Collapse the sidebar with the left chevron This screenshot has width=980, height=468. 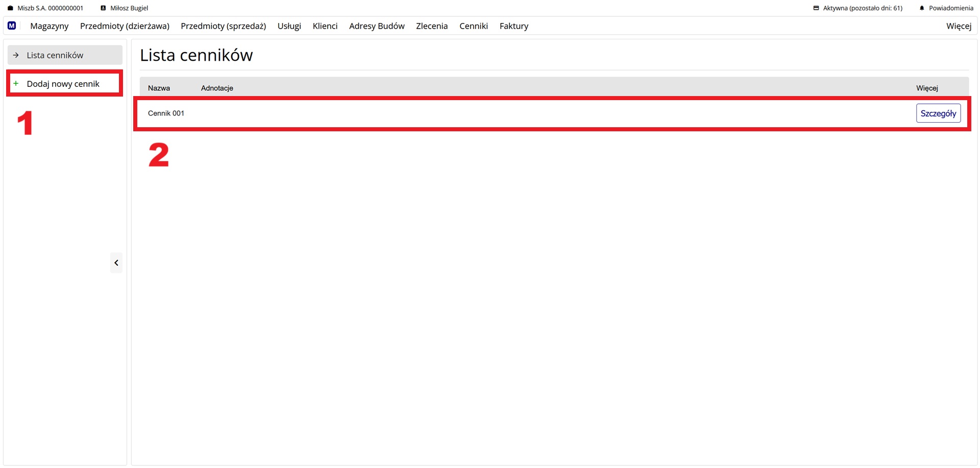pyautogui.click(x=116, y=263)
